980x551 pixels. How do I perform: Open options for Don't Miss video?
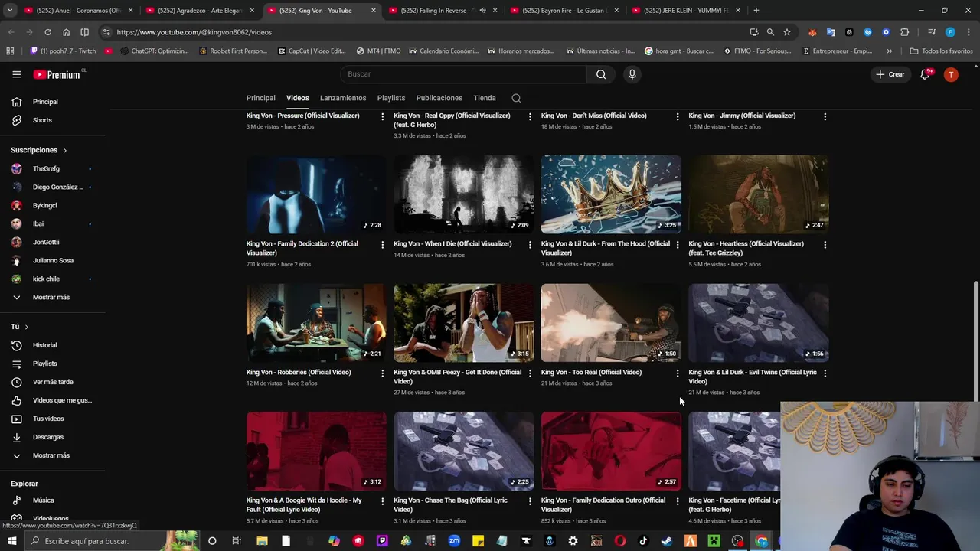click(x=677, y=116)
